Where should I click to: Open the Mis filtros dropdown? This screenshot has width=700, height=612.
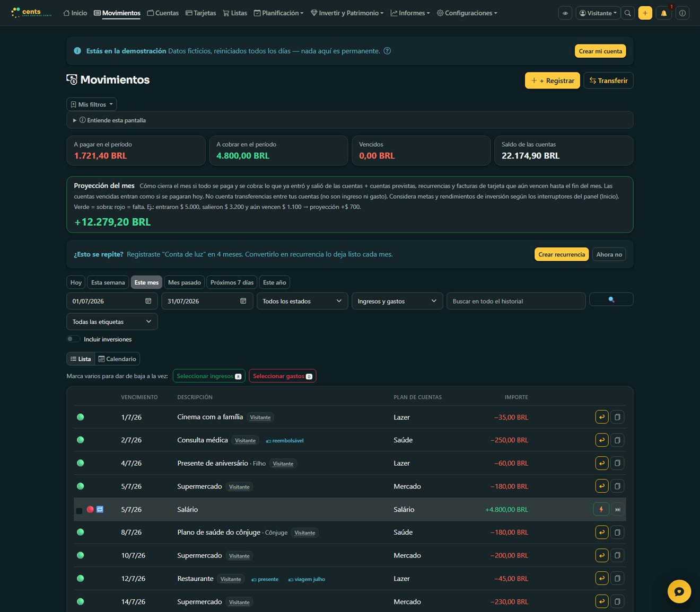coord(91,104)
